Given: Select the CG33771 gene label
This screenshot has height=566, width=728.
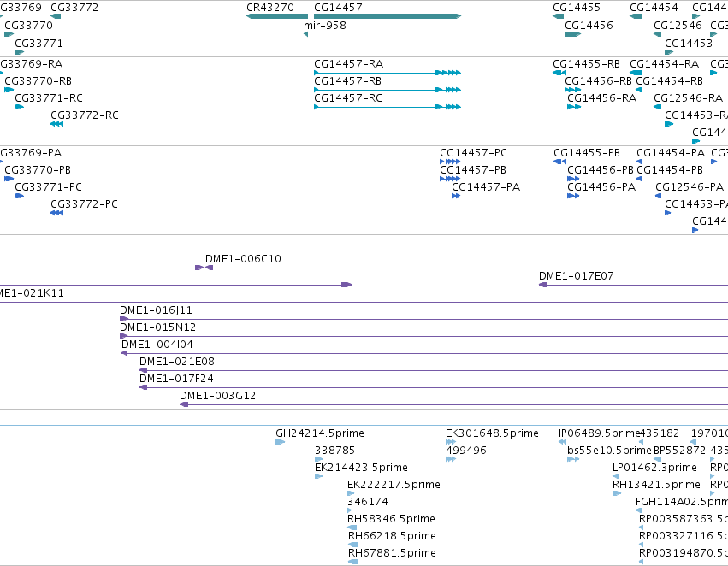Looking at the screenshot, I should 39,44.
